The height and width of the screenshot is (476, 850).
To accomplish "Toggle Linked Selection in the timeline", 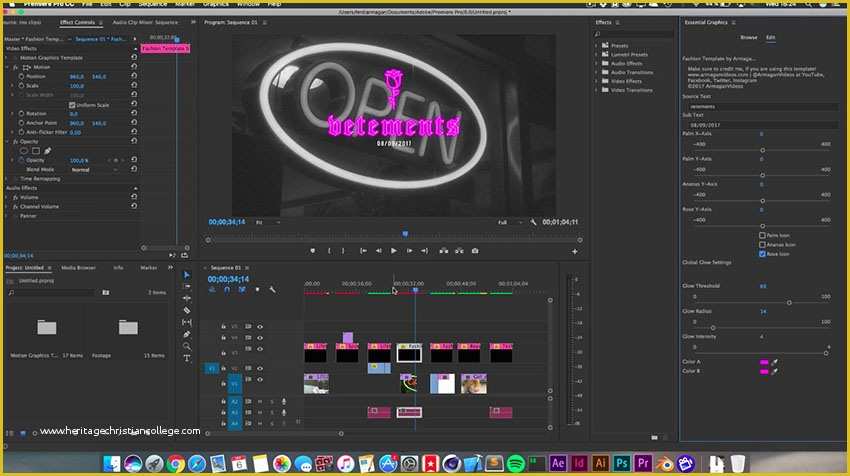I will click(242, 290).
